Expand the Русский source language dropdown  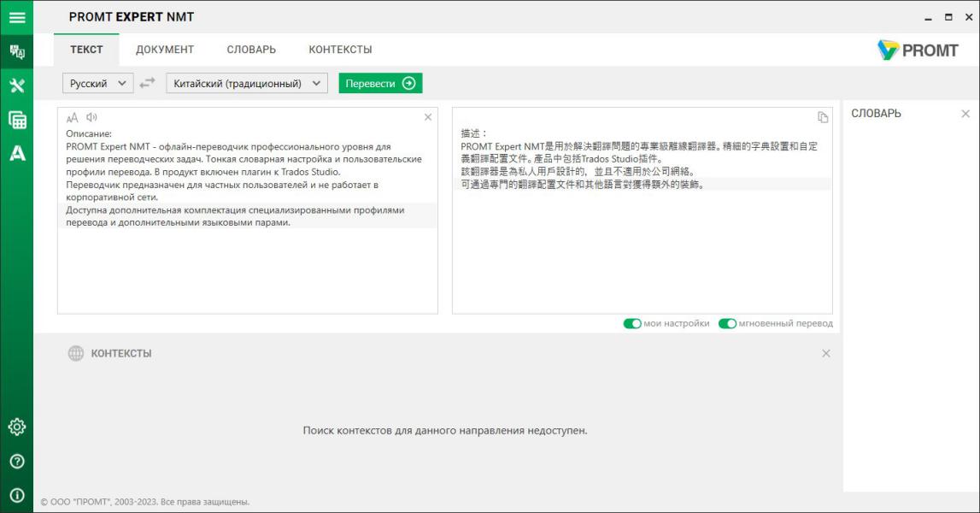97,83
